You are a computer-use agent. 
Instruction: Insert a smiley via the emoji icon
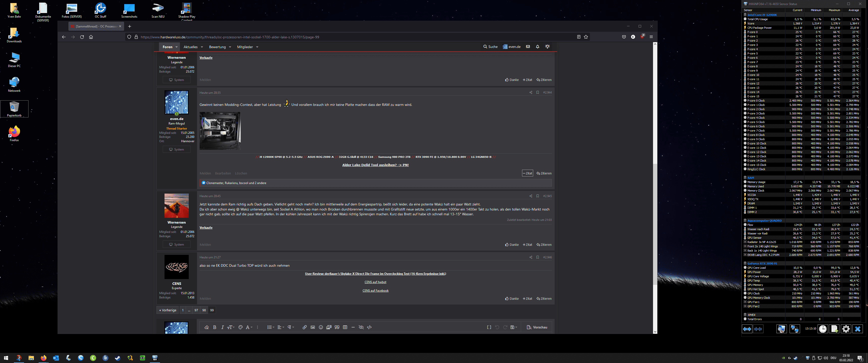[320, 327]
